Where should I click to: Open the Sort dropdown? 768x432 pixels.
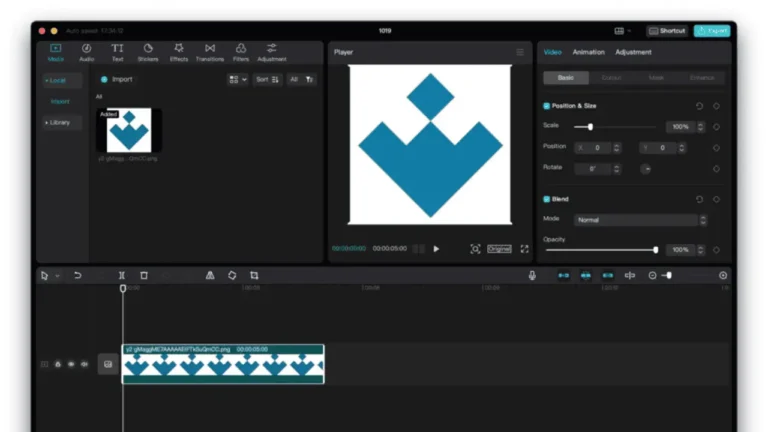point(267,79)
